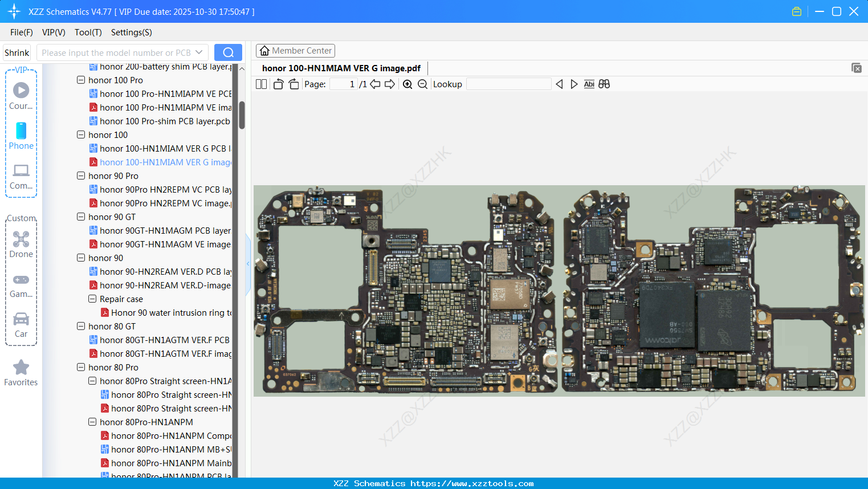868x489 pixels.
Task: Click the file tree vertical scrollbar thumb
Action: [242, 115]
